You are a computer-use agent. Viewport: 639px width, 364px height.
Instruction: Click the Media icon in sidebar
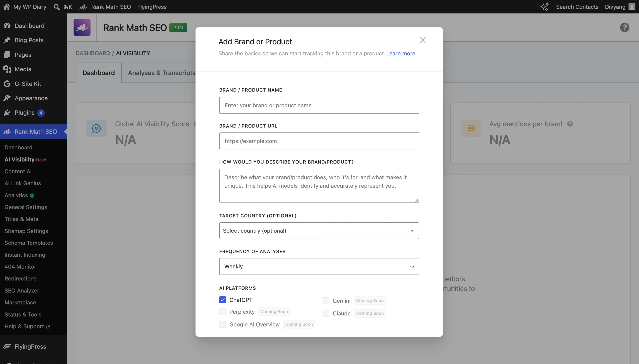point(7,69)
